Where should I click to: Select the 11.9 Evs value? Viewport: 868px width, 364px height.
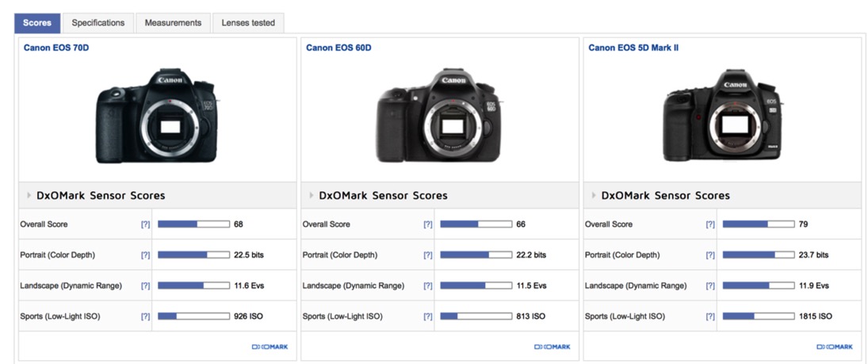[x=813, y=285]
